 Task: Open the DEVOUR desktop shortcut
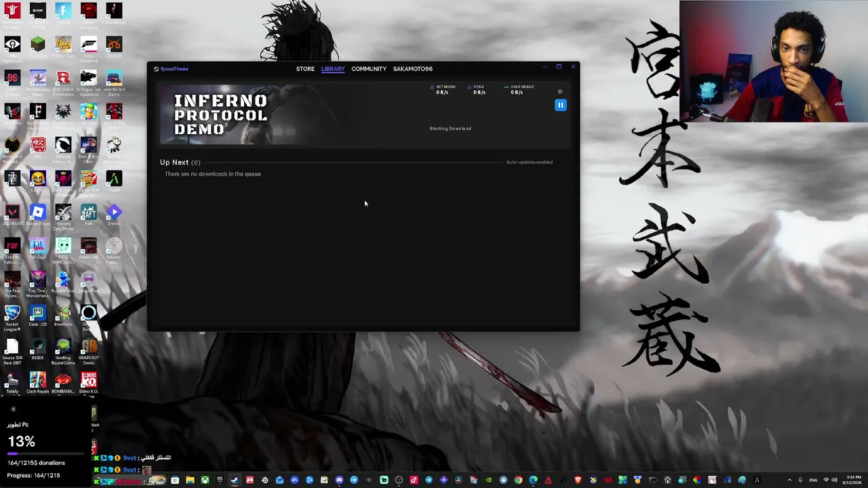(114, 48)
